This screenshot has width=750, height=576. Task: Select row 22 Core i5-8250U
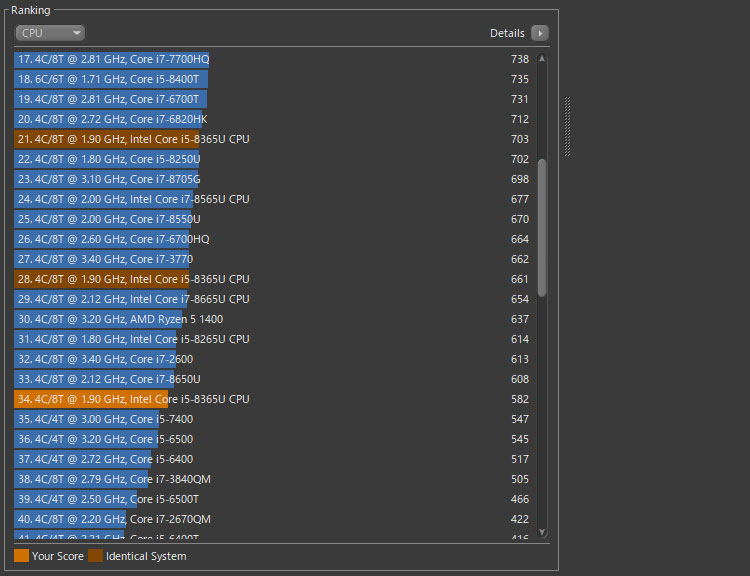point(274,159)
